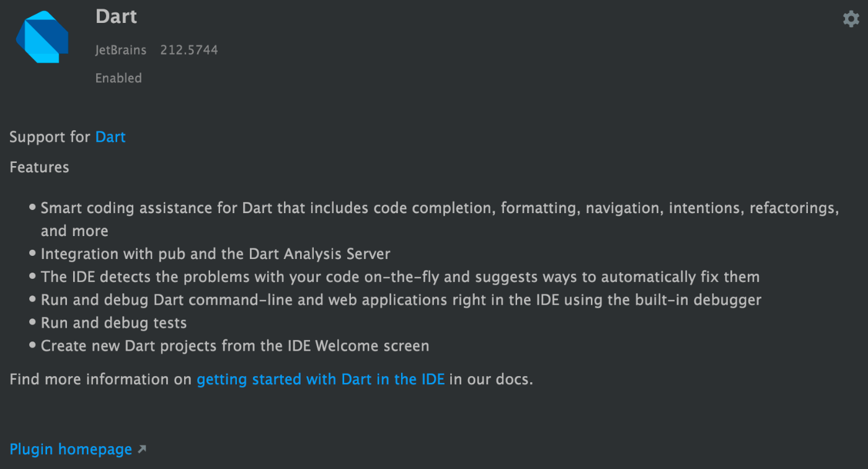Click the Features heading
This screenshot has height=469, width=868.
(x=39, y=167)
